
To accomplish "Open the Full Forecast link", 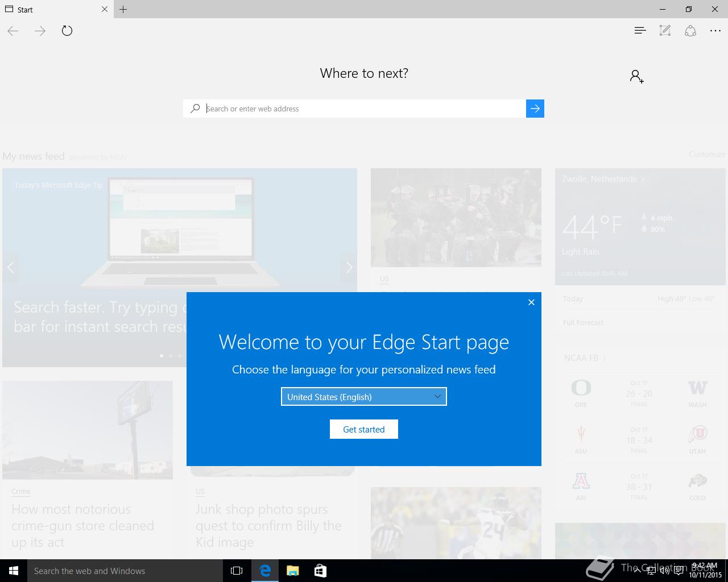I will (x=583, y=322).
